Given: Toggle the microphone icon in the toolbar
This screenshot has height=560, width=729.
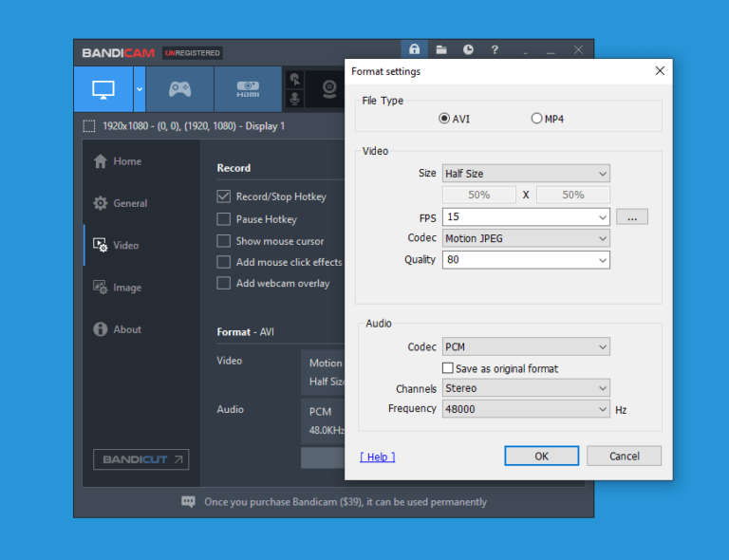Looking at the screenshot, I should click(x=295, y=99).
